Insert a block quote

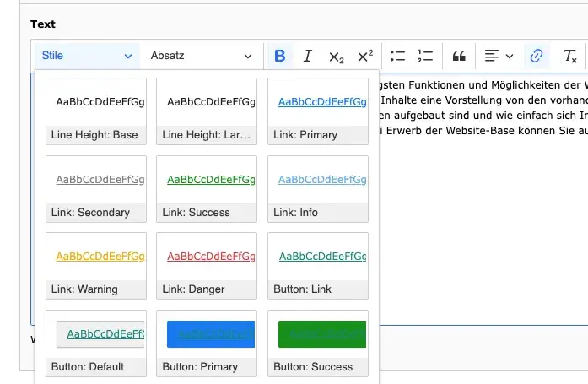coord(460,57)
